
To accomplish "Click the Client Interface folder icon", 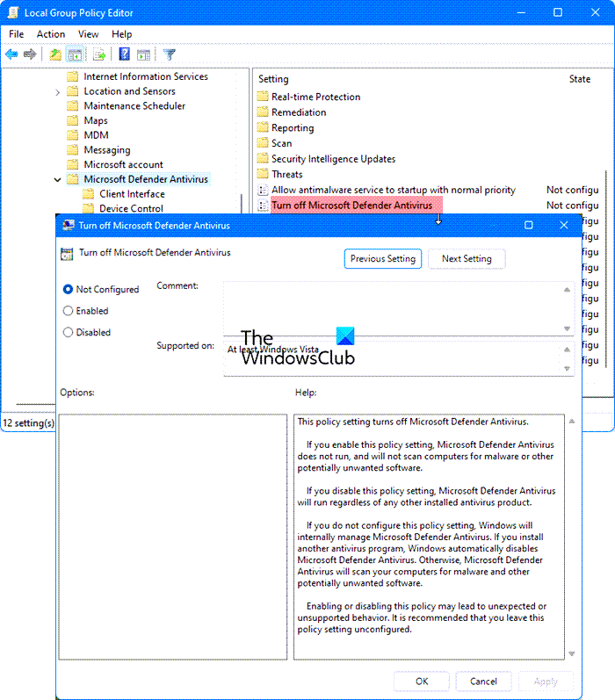I will tap(89, 194).
